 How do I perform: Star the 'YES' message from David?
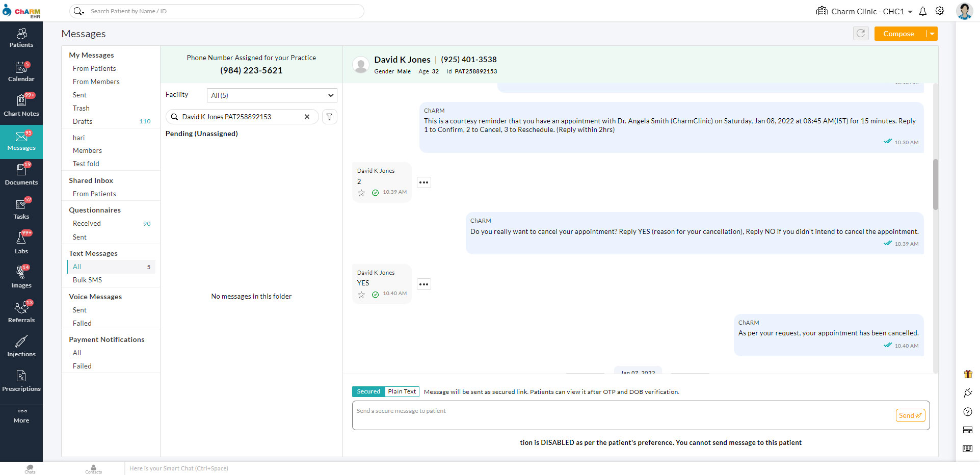click(361, 295)
